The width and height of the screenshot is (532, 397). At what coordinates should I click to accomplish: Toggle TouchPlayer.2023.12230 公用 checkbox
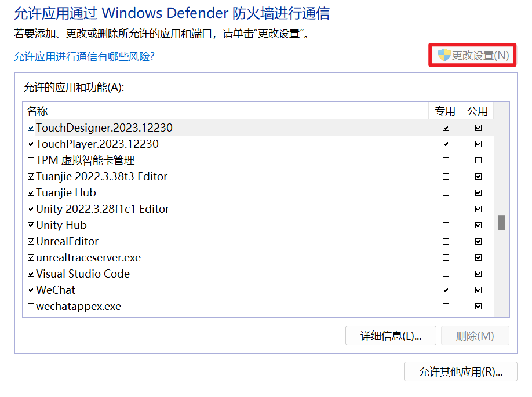[478, 144]
